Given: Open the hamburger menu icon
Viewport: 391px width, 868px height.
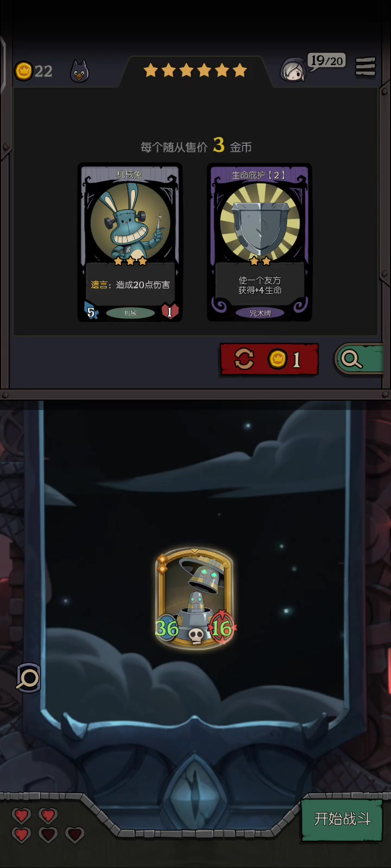Looking at the screenshot, I should click(x=365, y=67).
